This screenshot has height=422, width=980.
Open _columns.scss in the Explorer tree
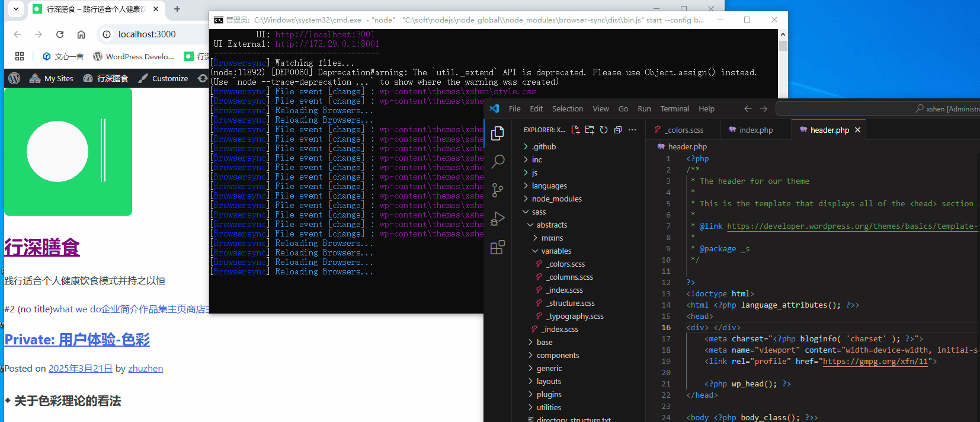pyautogui.click(x=569, y=277)
